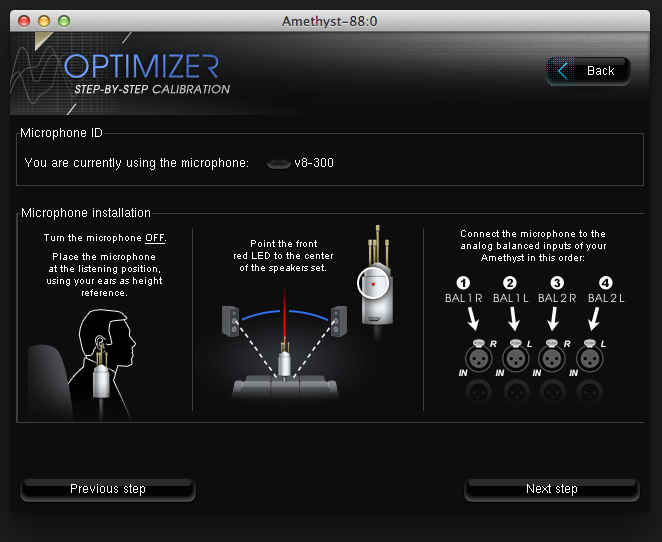Click the BAL2L label
Screen dimensions: 662x542
click(x=606, y=298)
